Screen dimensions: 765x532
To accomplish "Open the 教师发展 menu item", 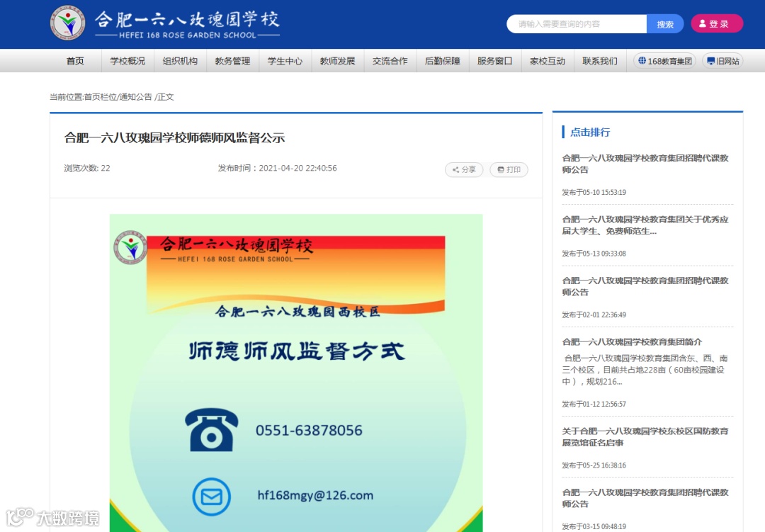I will point(338,61).
